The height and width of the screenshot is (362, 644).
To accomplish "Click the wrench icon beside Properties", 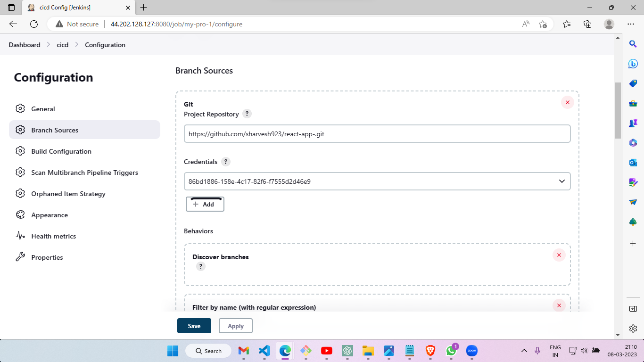I will (20, 257).
